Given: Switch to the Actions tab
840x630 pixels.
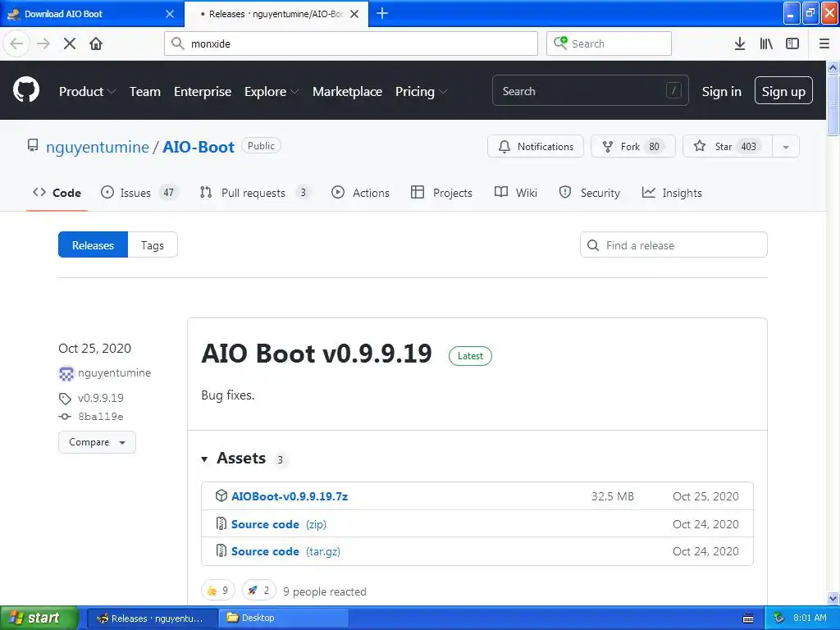Looking at the screenshot, I should [x=361, y=193].
